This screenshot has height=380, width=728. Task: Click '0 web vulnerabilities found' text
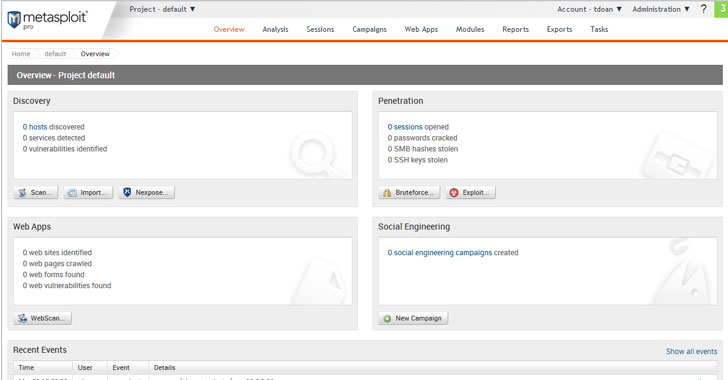coord(67,285)
